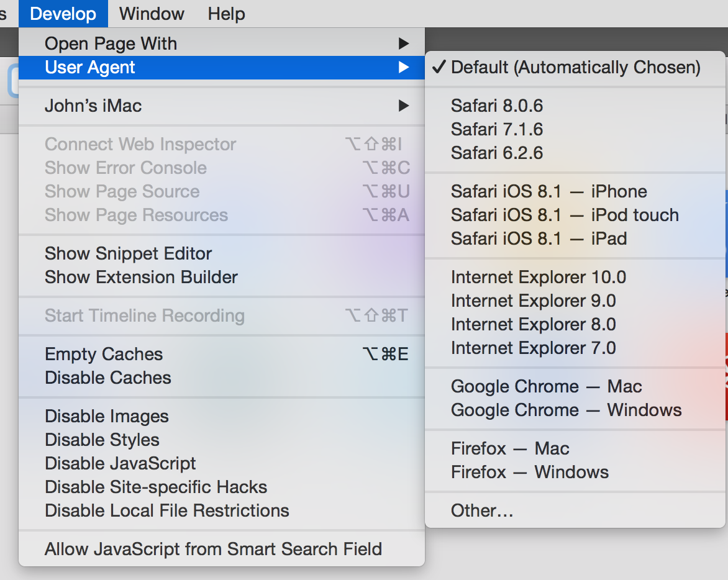Viewport: 728px width, 580px height.
Task: Pick Safari 6.2.6 user agent
Action: pos(575,153)
